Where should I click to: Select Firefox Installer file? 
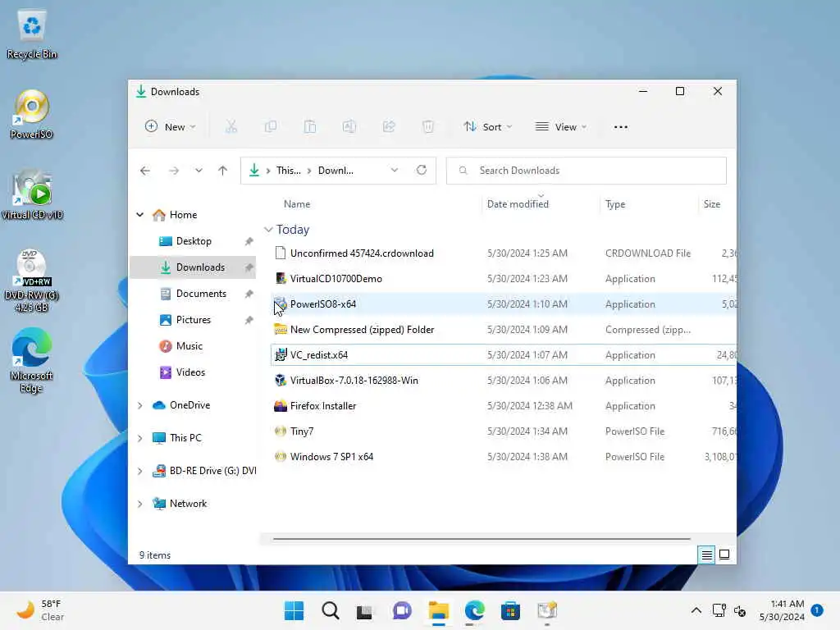pos(503,406)
